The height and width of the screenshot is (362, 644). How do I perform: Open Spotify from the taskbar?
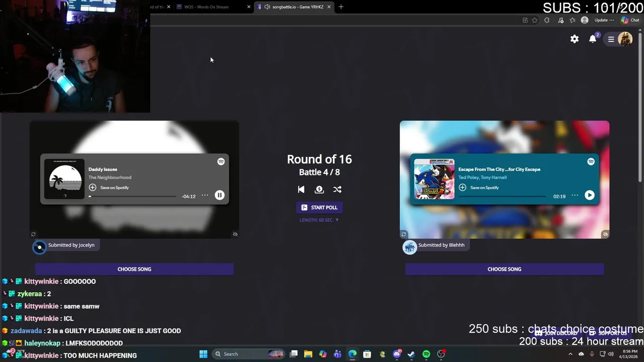(426, 354)
